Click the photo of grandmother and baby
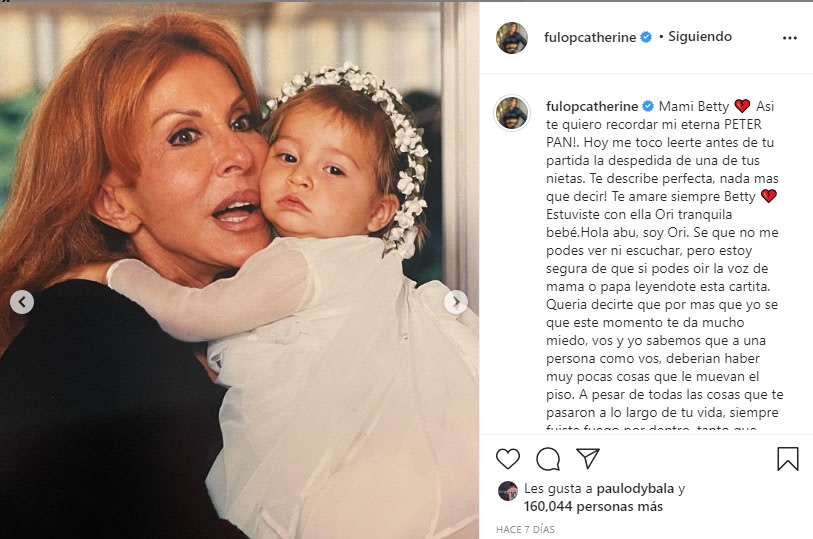This screenshot has width=813, height=539. pos(240,270)
